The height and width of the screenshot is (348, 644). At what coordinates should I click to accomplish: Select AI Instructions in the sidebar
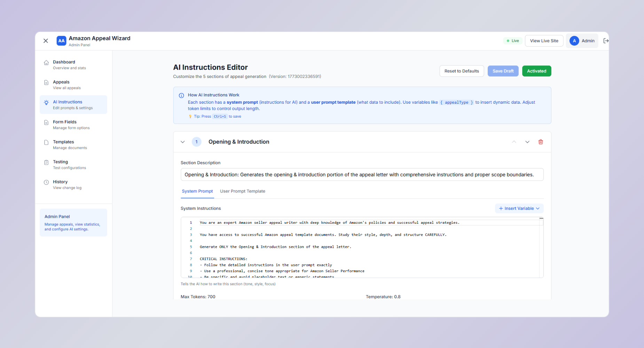pos(73,104)
